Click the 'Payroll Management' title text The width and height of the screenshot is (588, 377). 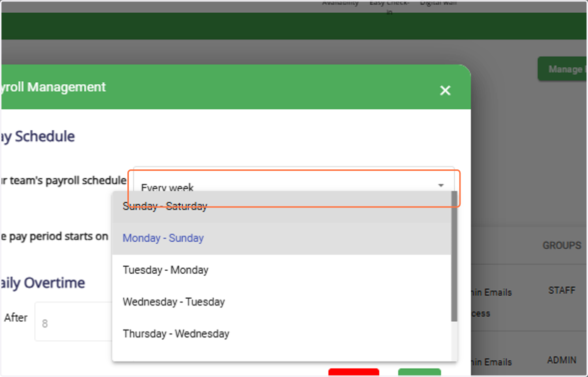(x=53, y=87)
